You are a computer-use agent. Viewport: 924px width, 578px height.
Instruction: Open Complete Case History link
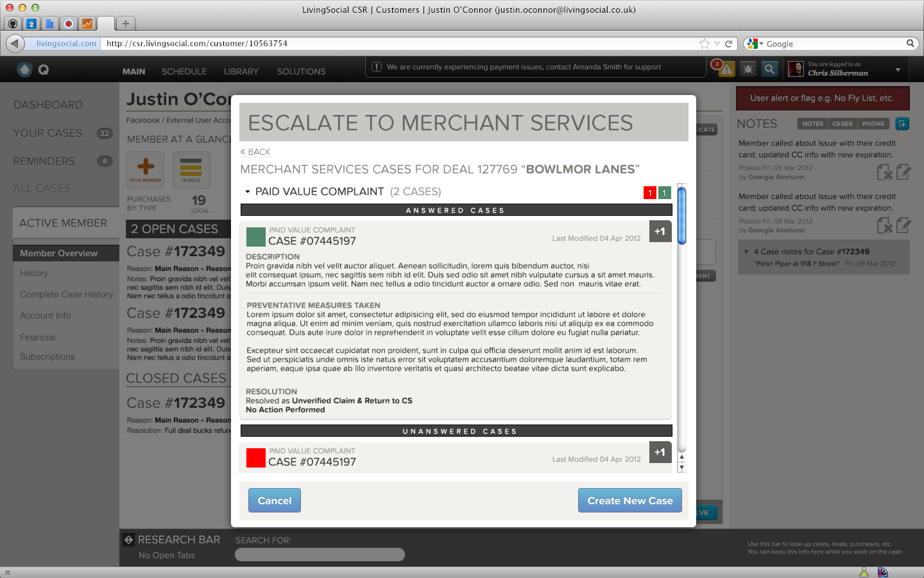pyautogui.click(x=66, y=294)
